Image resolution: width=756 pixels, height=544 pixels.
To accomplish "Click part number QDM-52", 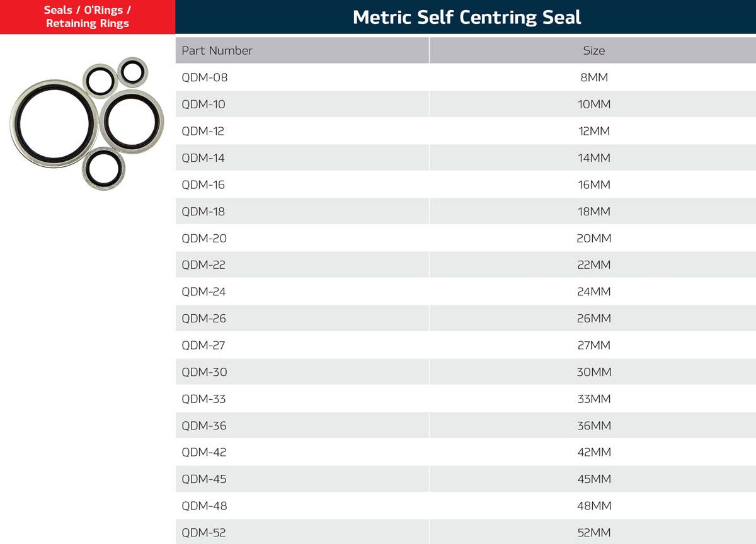I will point(203,533).
